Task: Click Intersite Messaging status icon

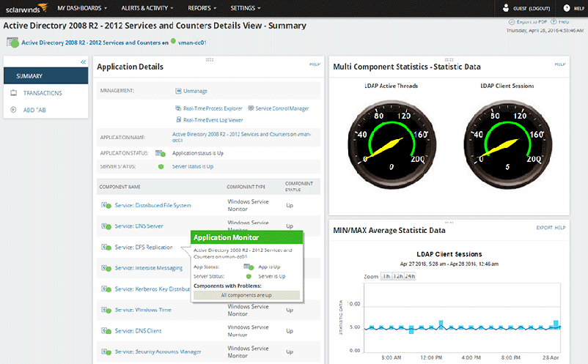Action: pyautogui.click(x=106, y=268)
